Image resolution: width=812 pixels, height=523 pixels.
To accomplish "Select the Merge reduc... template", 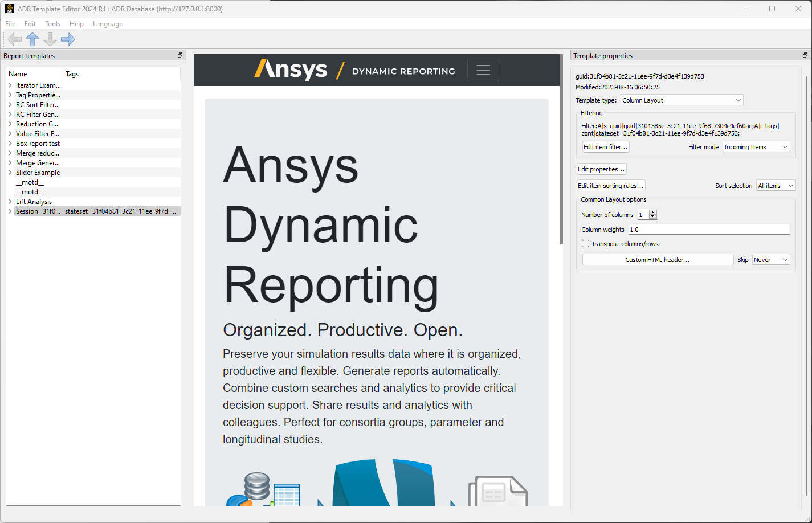I will 38,153.
